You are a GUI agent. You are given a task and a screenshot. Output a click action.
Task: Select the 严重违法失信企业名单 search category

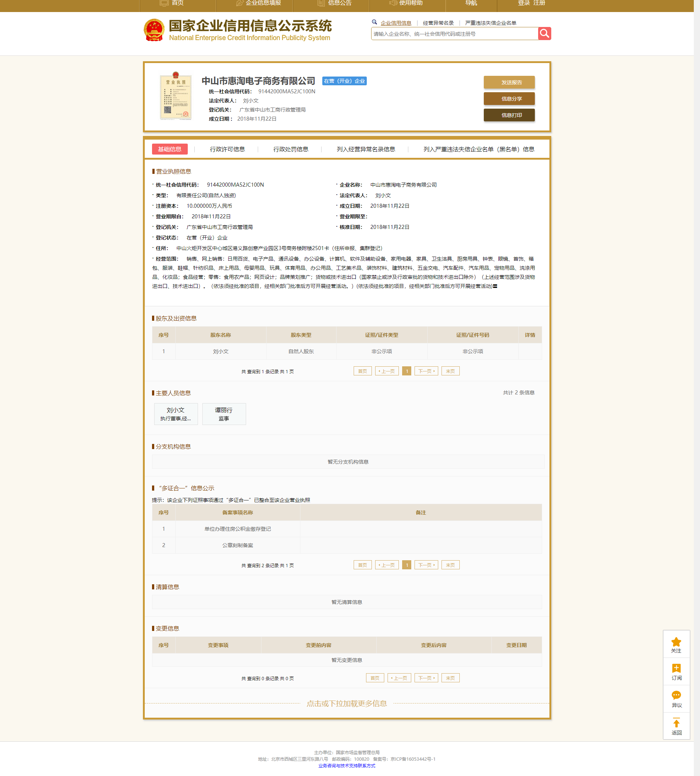tap(490, 23)
